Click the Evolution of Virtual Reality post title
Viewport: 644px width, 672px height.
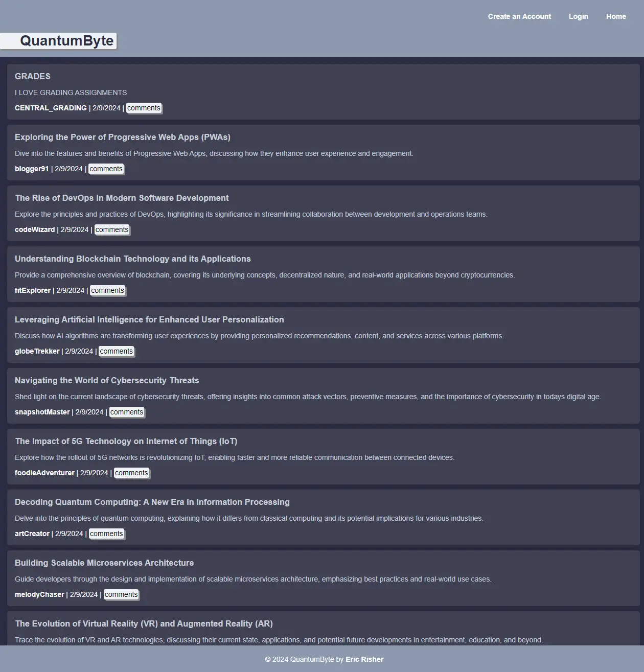pyautogui.click(x=144, y=623)
